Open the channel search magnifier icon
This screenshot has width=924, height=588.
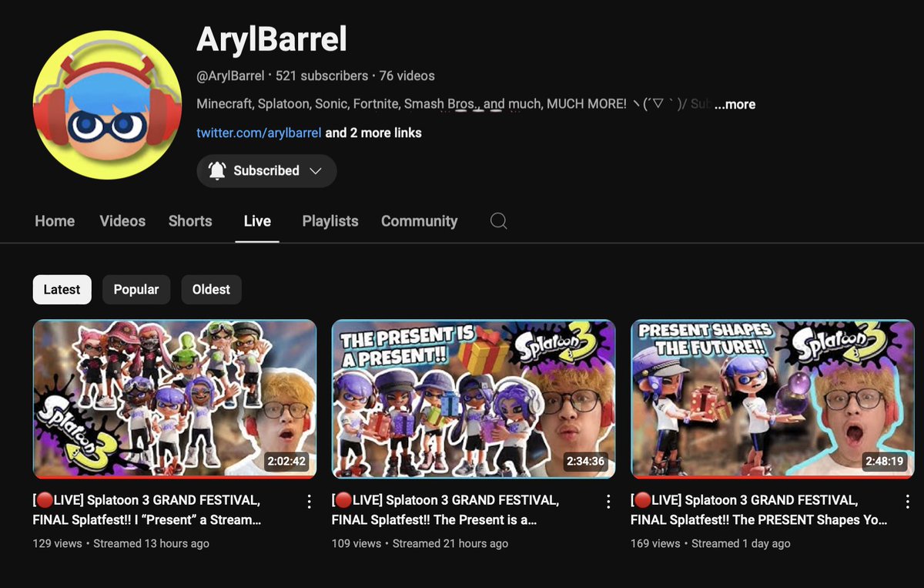pos(498,221)
